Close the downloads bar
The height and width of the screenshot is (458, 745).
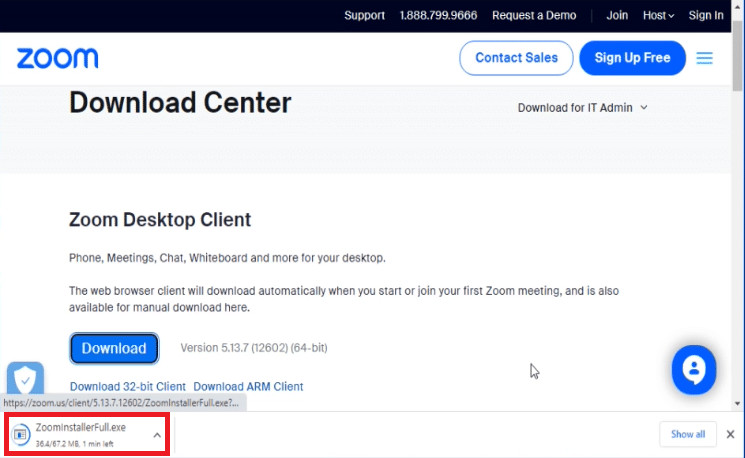click(x=730, y=434)
